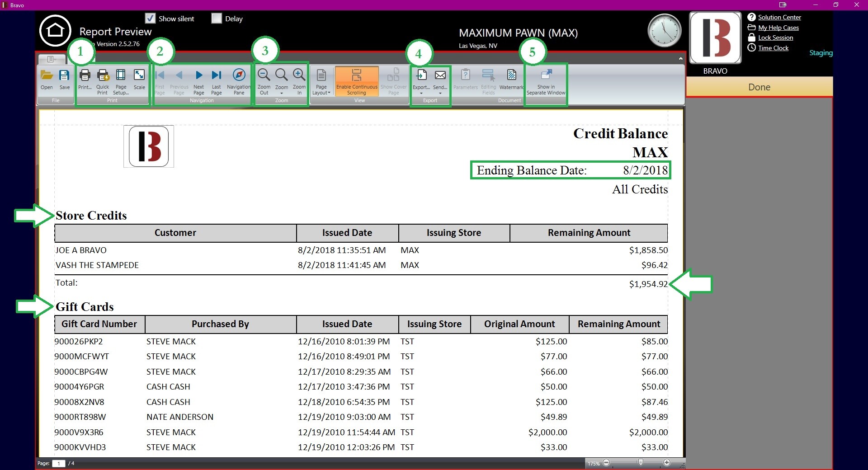The image size is (868, 470).
Task: Click the Staging label
Action: pyautogui.click(x=821, y=53)
